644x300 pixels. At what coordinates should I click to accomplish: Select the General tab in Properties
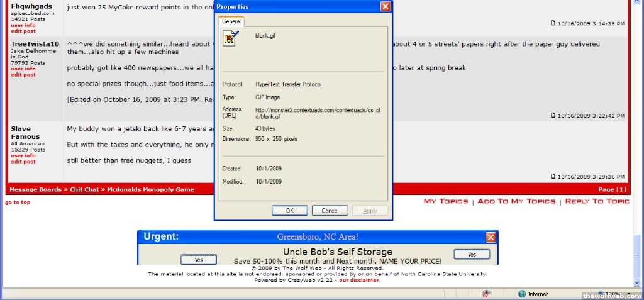pyautogui.click(x=231, y=21)
